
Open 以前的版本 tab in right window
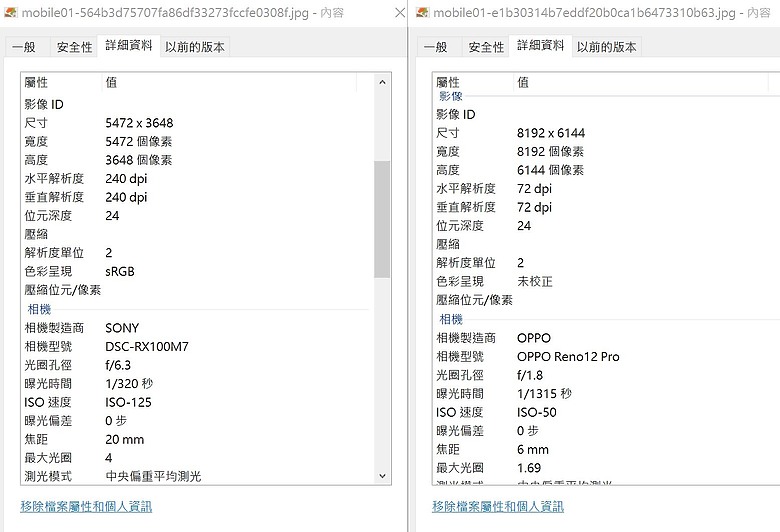606,47
